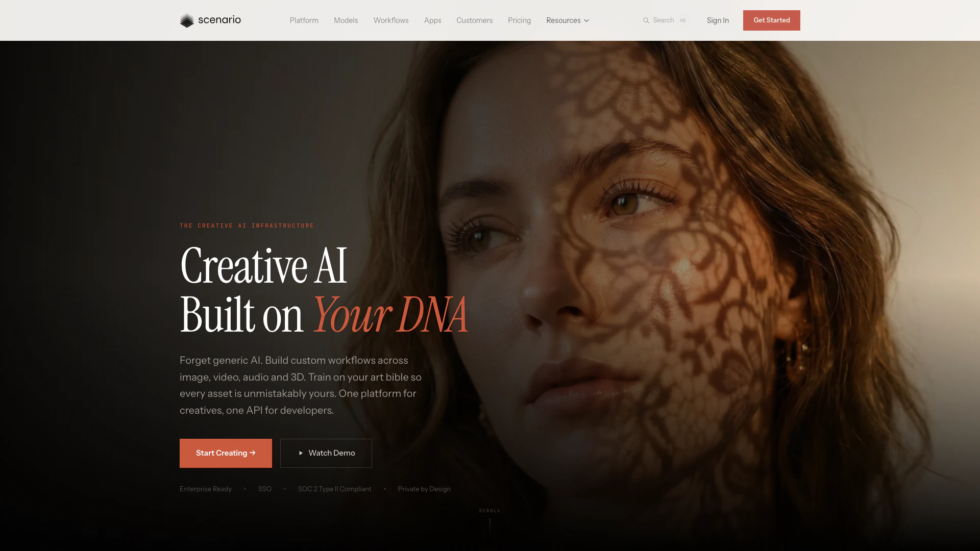View the Pricing page
Image resolution: width=980 pixels, height=551 pixels.
coord(519,20)
